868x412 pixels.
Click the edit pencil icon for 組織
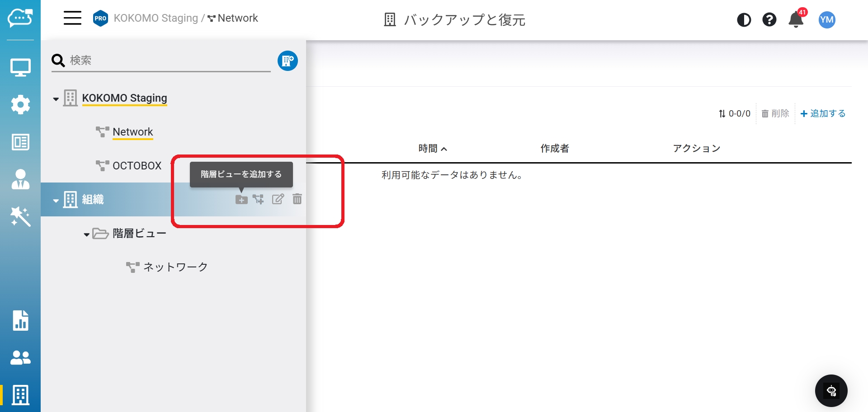(x=278, y=199)
